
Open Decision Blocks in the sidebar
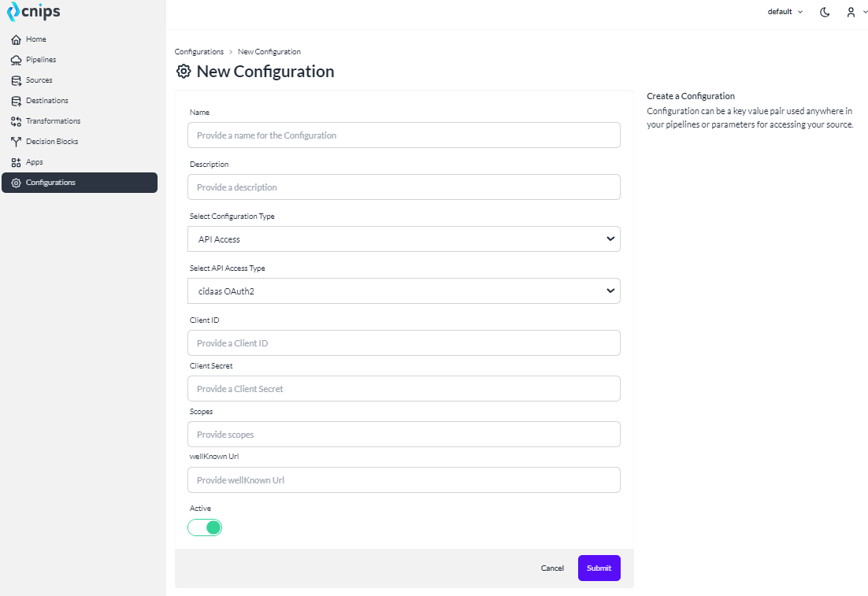[80, 142]
